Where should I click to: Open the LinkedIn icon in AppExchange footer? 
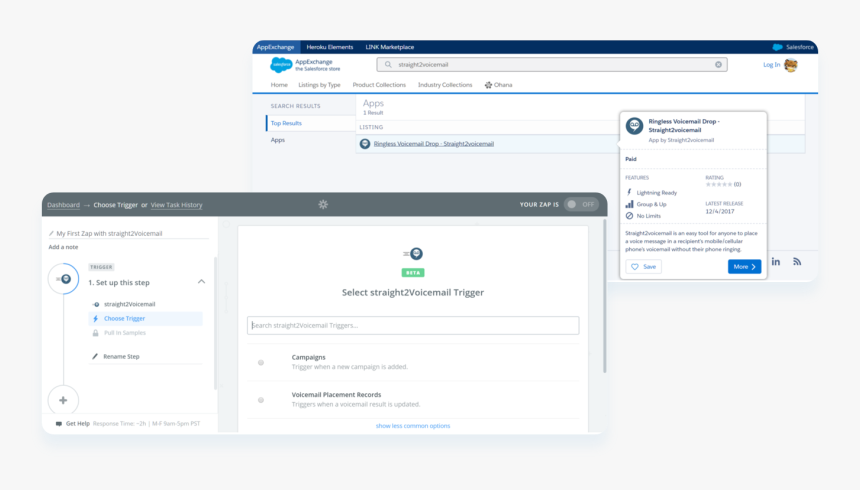point(776,262)
